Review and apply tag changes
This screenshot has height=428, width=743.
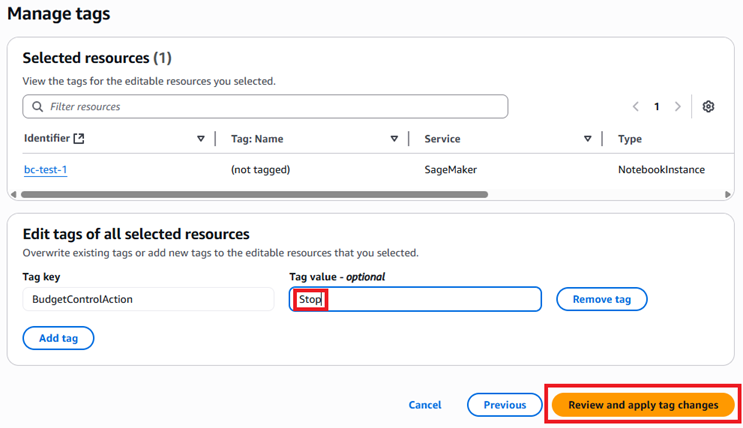coord(643,405)
